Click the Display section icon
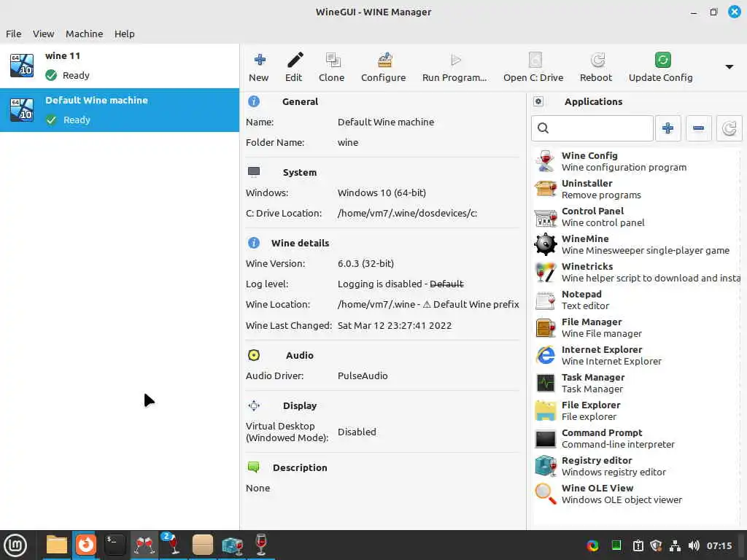The width and height of the screenshot is (747, 560). pyautogui.click(x=254, y=405)
